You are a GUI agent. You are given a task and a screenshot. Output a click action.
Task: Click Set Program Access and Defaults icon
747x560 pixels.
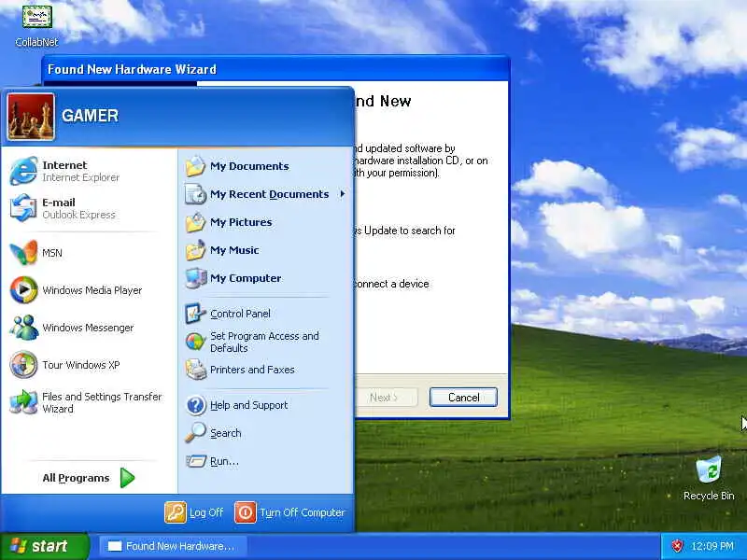(195, 342)
